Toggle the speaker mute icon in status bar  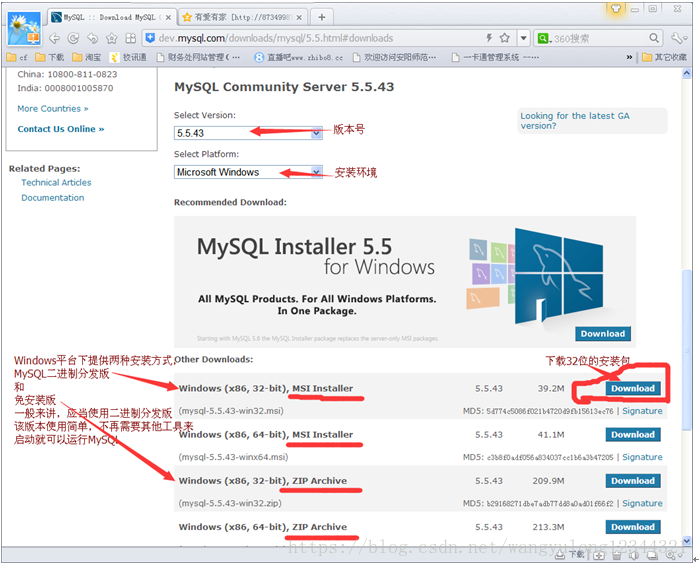(x=633, y=555)
